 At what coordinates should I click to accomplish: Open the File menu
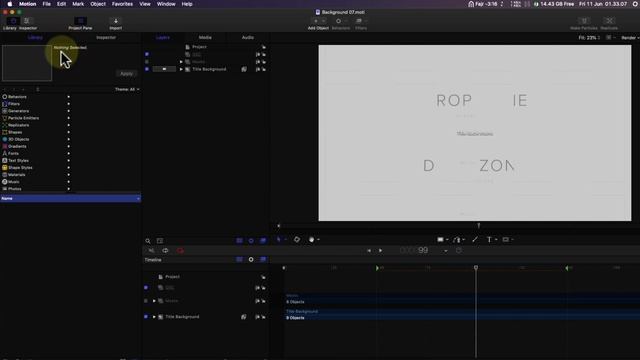[x=47, y=4]
